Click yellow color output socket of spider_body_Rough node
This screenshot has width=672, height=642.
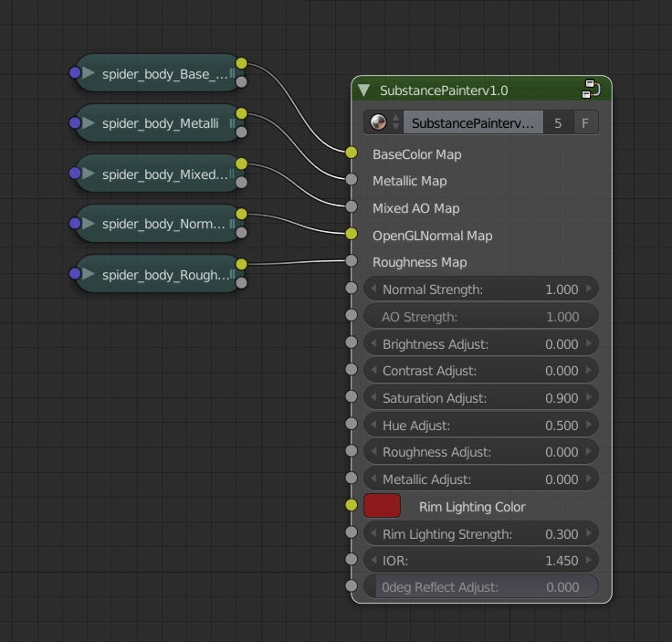(x=241, y=264)
